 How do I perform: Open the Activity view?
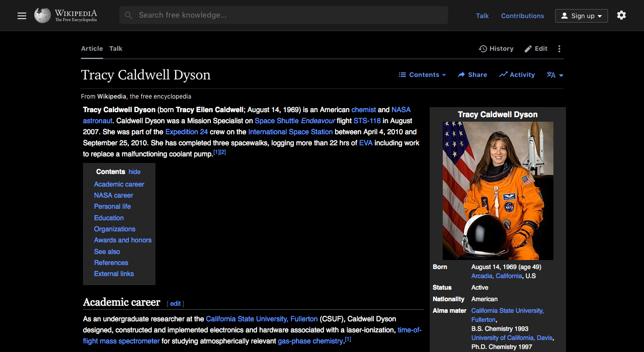click(517, 74)
